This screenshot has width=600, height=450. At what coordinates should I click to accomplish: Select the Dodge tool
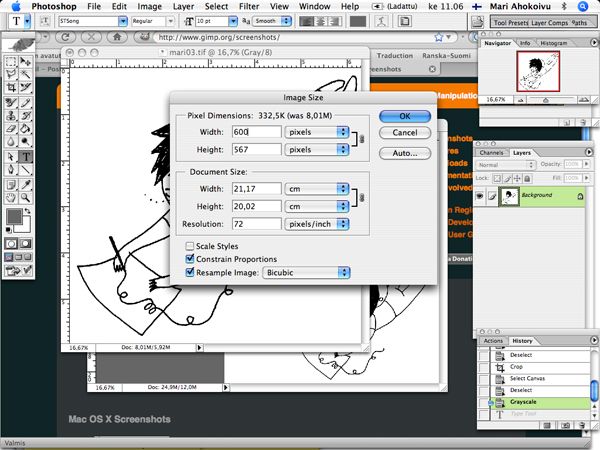(x=25, y=142)
